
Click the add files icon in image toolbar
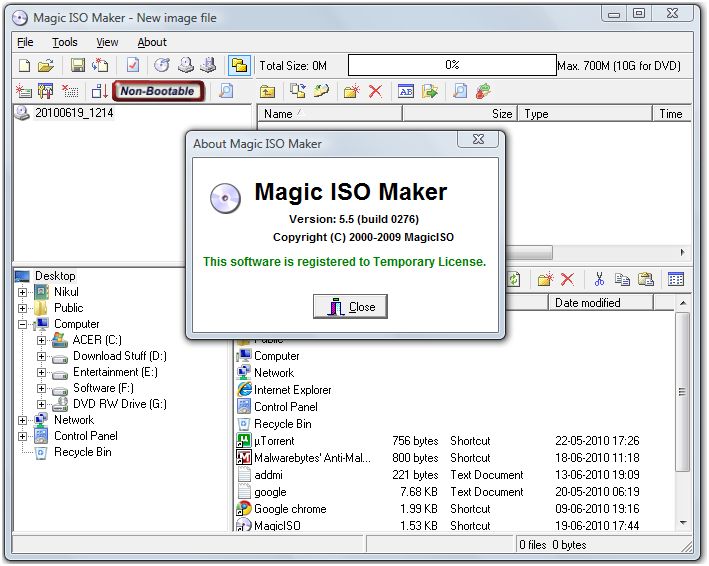click(x=298, y=92)
